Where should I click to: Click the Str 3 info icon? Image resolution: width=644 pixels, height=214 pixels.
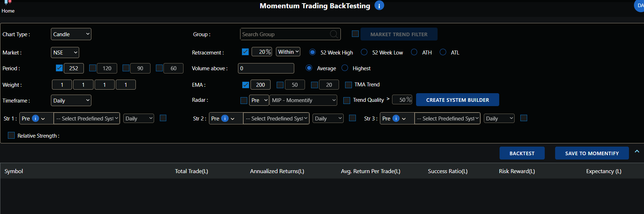pos(396,118)
